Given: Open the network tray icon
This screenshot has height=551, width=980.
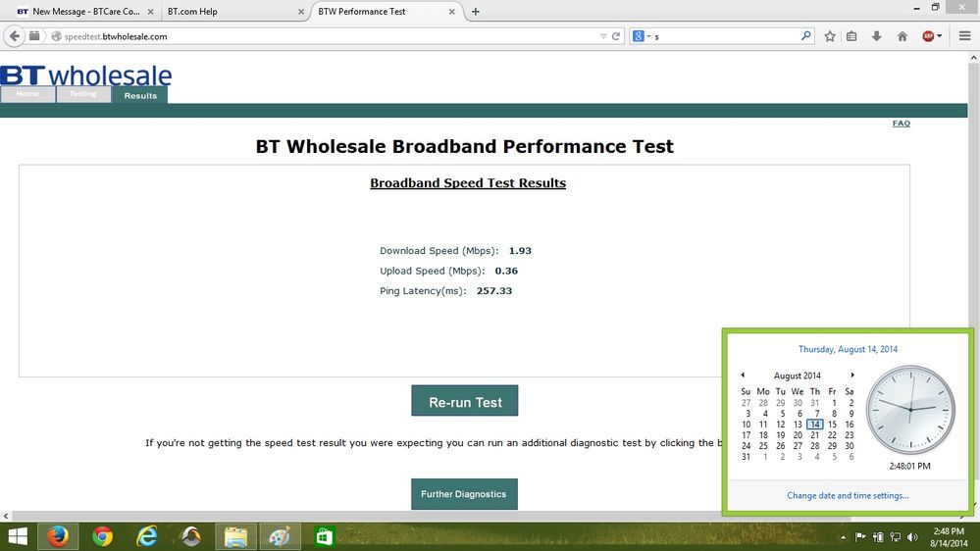Looking at the screenshot, I should click(895, 536).
